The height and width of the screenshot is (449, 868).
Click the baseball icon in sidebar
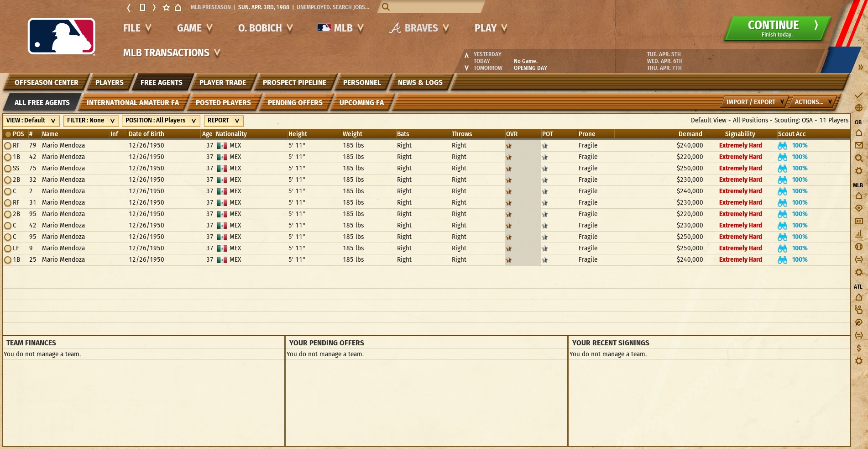click(x=858, y=247)
